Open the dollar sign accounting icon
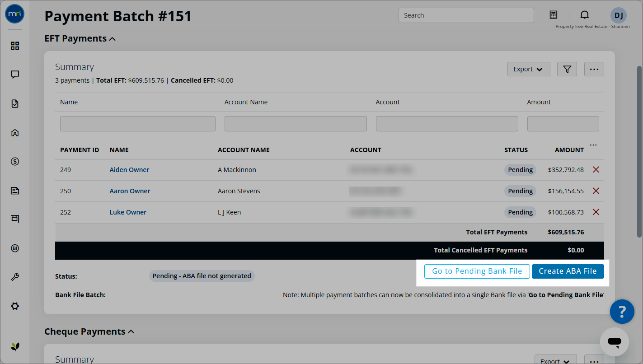643x364 pixels. point(15,162)
